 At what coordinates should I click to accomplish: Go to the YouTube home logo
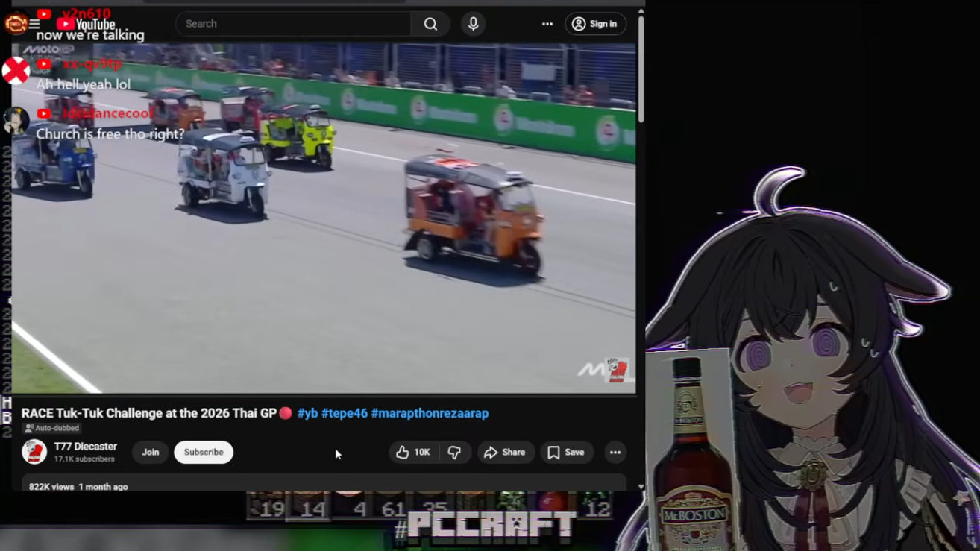click(x=86, y=24)
